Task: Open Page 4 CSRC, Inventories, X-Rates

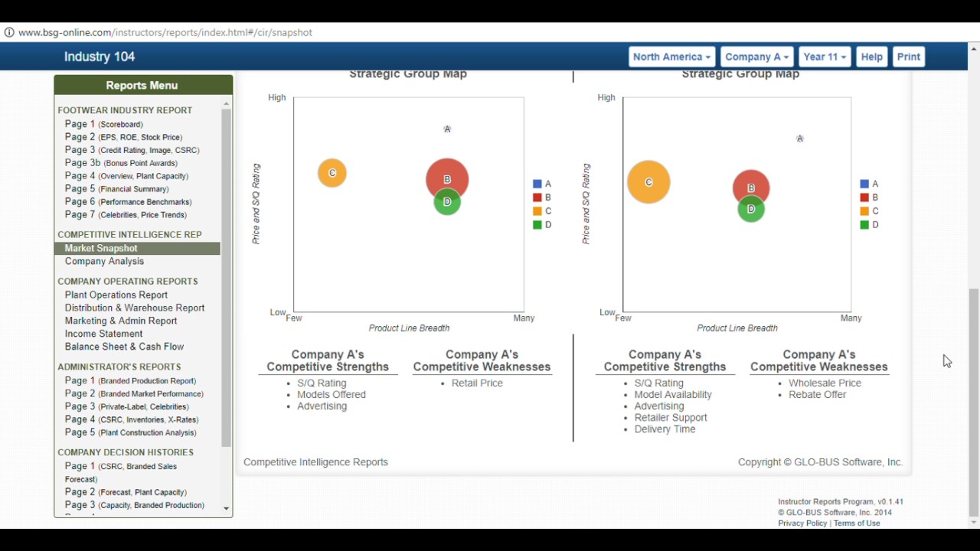Action: click(x=132, y=419)
